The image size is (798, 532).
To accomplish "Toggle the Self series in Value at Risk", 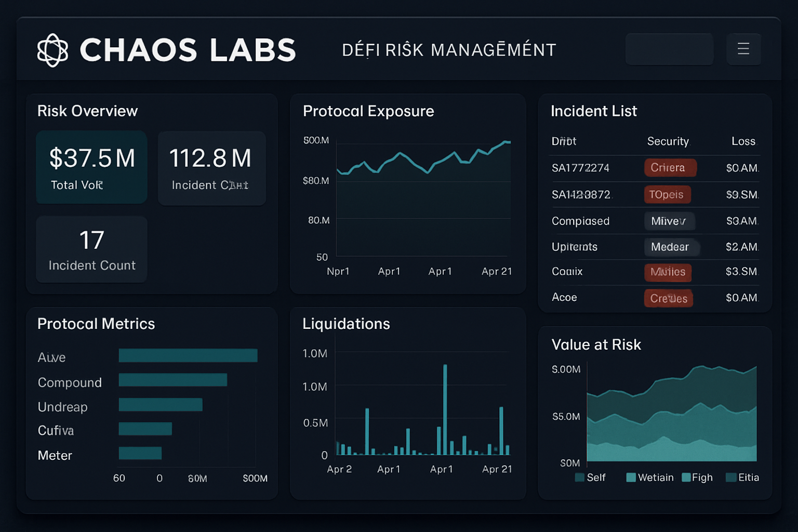I will click(x=591, y=477).
